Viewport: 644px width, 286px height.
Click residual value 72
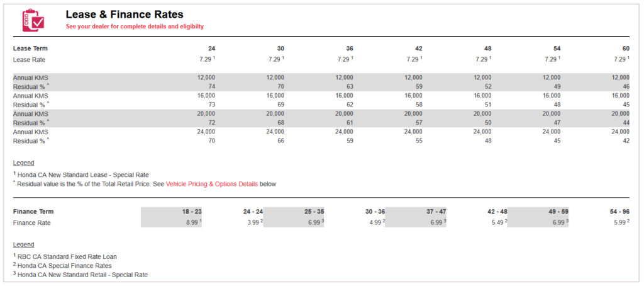coord(211,123)
